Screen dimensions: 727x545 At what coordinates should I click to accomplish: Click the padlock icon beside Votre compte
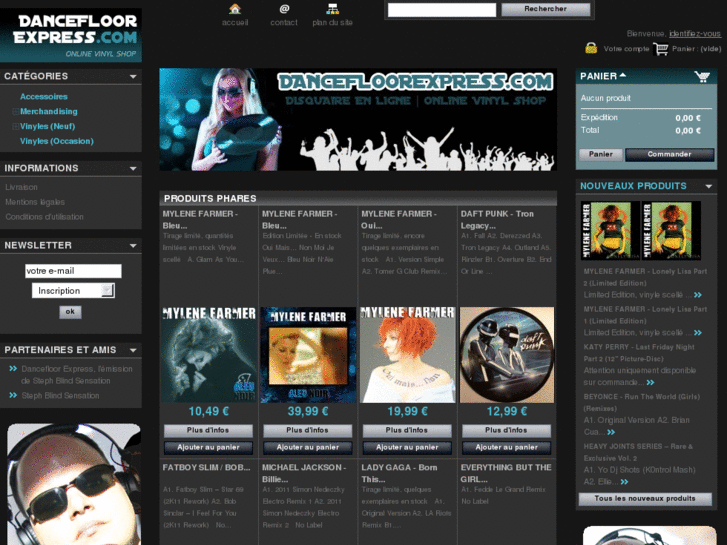591,48
